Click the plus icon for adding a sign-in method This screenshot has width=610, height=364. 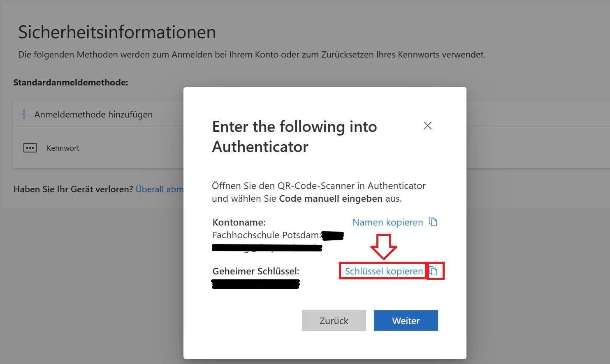[x=24, y=114]
